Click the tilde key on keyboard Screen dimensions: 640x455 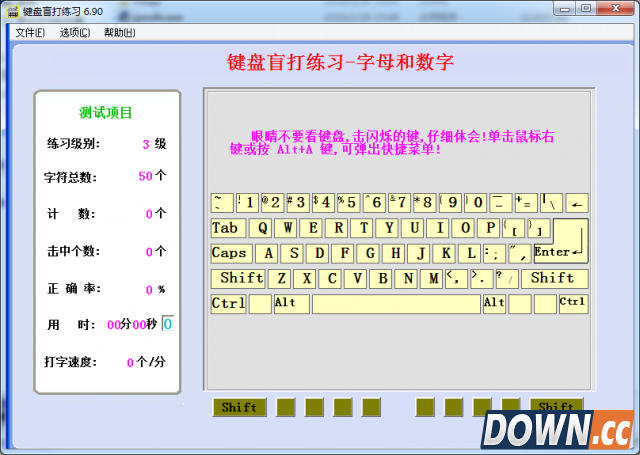tap(222, 203)
